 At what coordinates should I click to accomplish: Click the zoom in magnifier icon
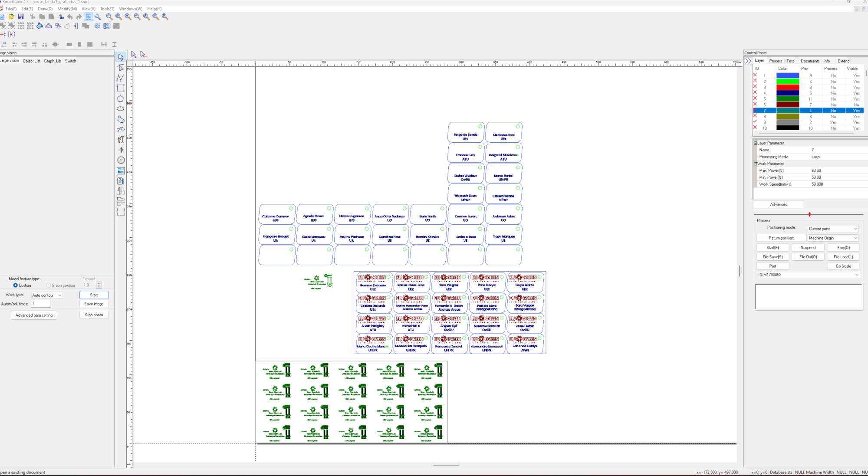click(x=128, y=16)
